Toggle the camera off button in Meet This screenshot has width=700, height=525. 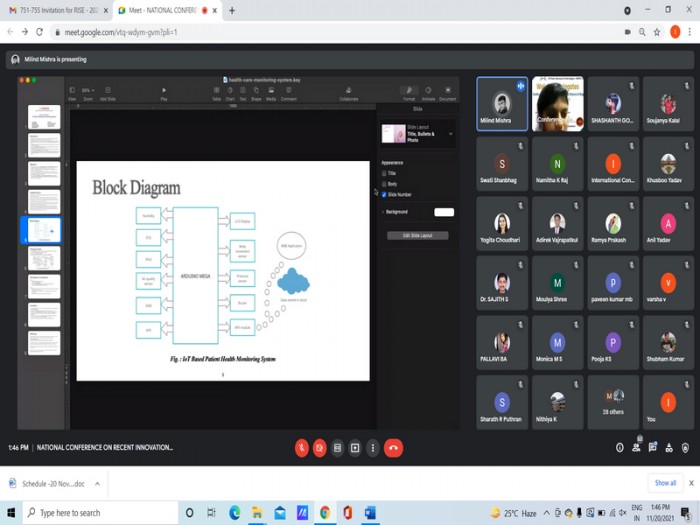320,448
